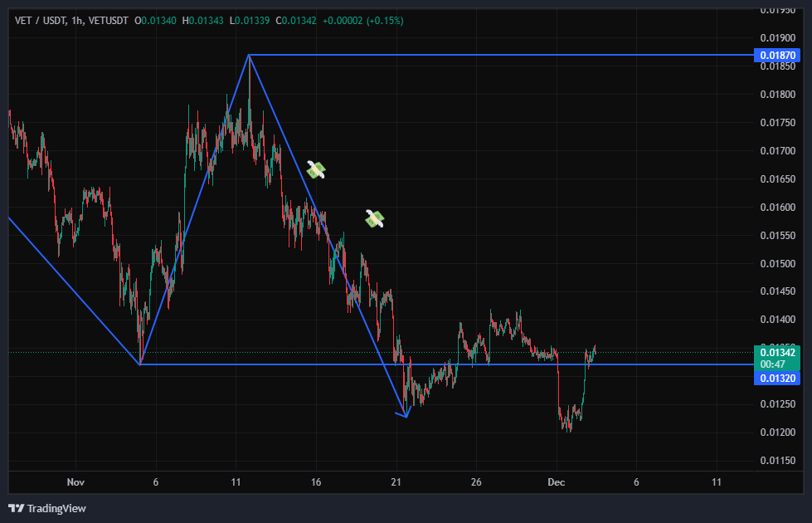Click the blue 0.01870 price label
Viewport: 812px width, 523px height.
776,56
